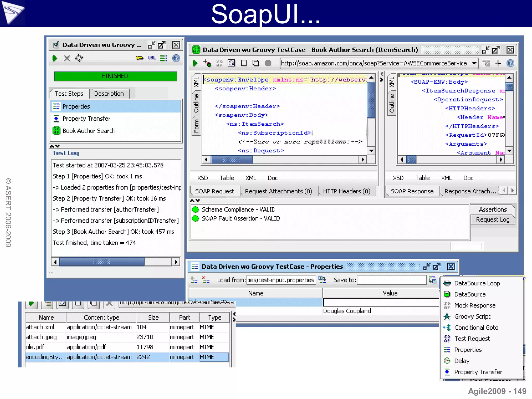Insert Test Request step
This screenshot has height=399, width=532.
(x=472, y=339)
